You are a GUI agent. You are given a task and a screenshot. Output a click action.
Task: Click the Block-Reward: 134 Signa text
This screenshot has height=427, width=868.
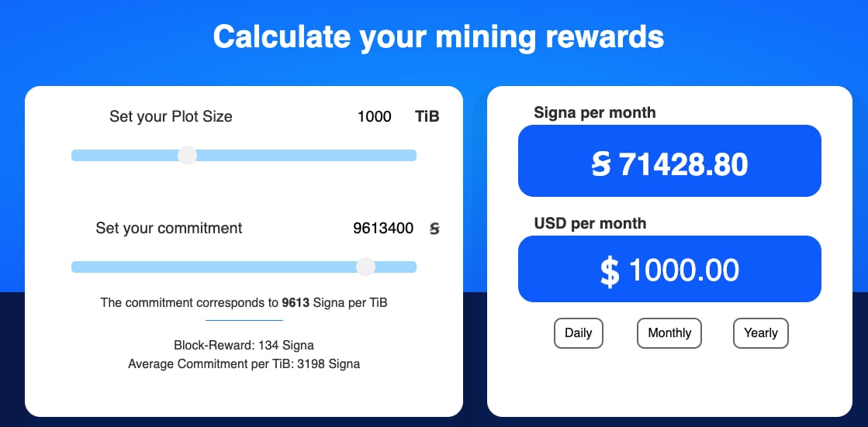244,346
